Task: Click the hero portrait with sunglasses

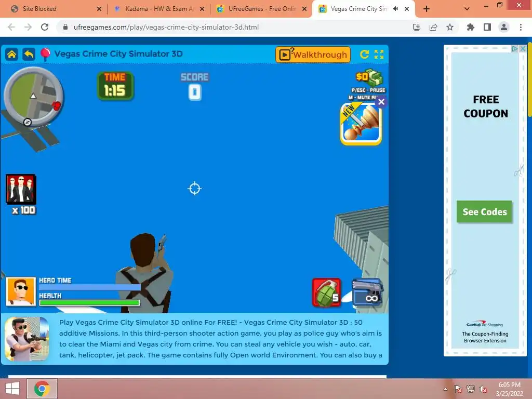Action: pyautogui.click(x=21, y=291)
